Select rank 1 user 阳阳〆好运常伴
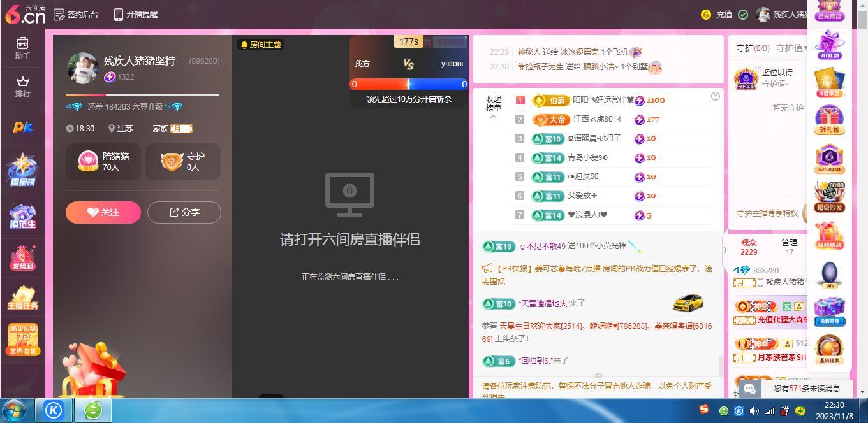The width and height of the screenshot is (868, 423). [603, 100]
